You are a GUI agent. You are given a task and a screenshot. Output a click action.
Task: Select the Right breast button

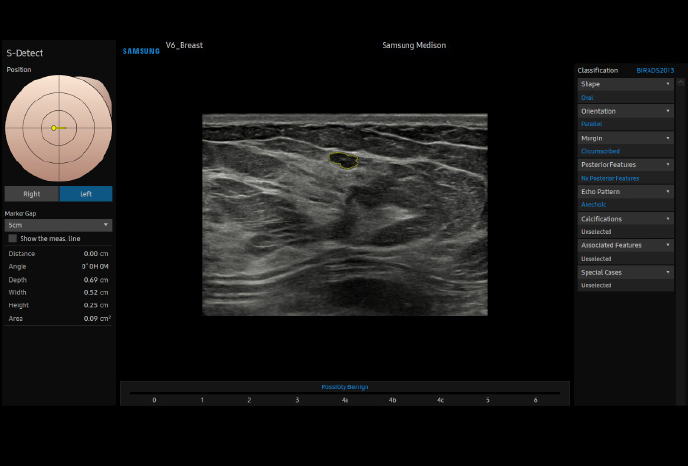(31, 194)
